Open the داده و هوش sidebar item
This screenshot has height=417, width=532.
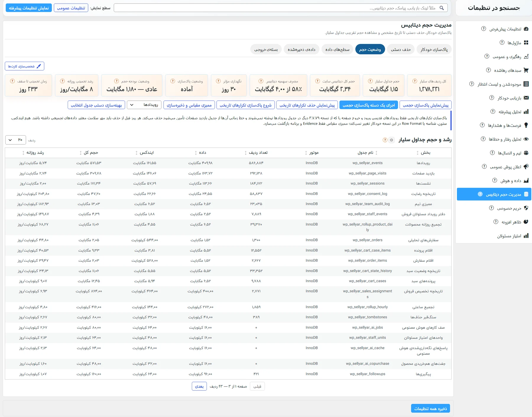tap(494, 180)
